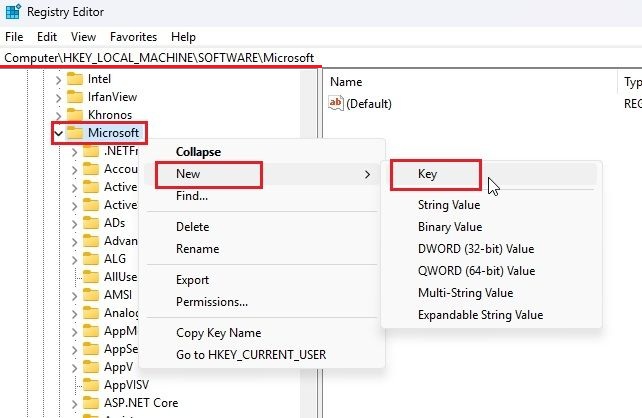This screenshot has height=418, width=642.
Task: Select String Value in the submenu
Action: coord(491,205)
